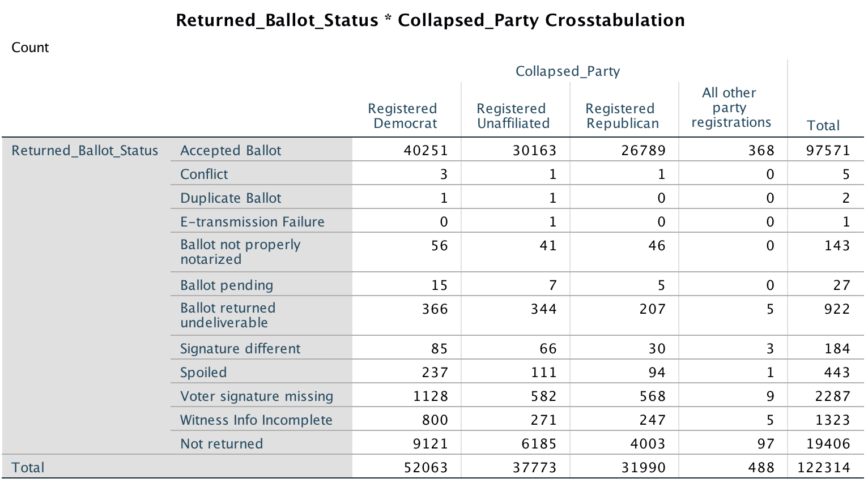Image resolution: width=868 pixels, height=487 pixels.
Task: Click the Returned_Ballot_Status row variable label
Action: tap(85, 151)
